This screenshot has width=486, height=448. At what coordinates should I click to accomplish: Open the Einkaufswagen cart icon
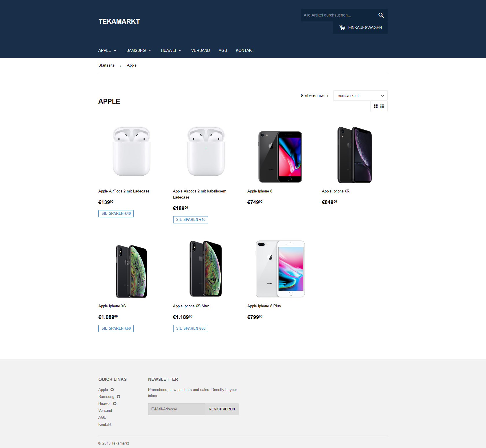point(342,27)
